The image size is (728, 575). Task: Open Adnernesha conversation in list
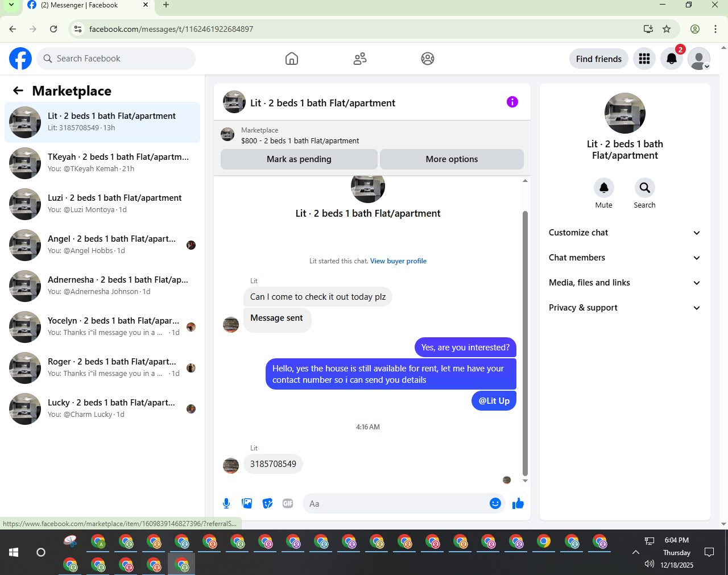[102, 286]
